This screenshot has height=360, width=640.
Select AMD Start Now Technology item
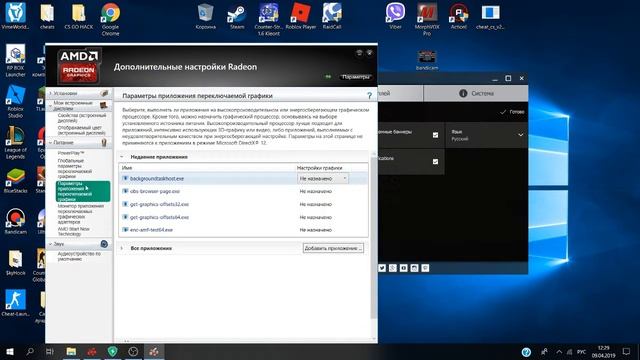(x=73, y=231)
